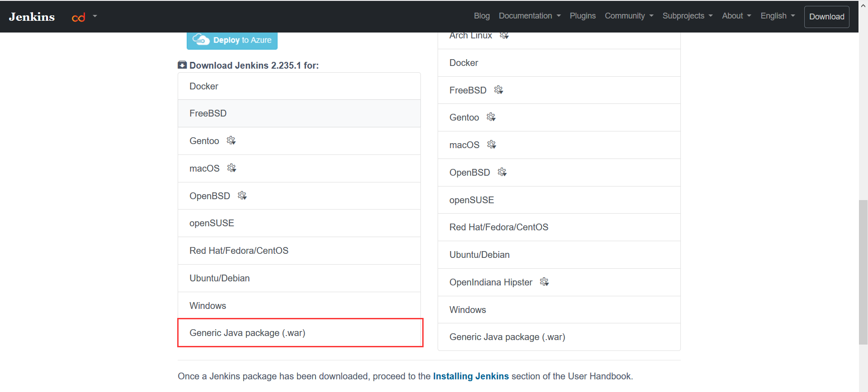
Task: Click Deploy to Azure button
Action: point(232,40)
